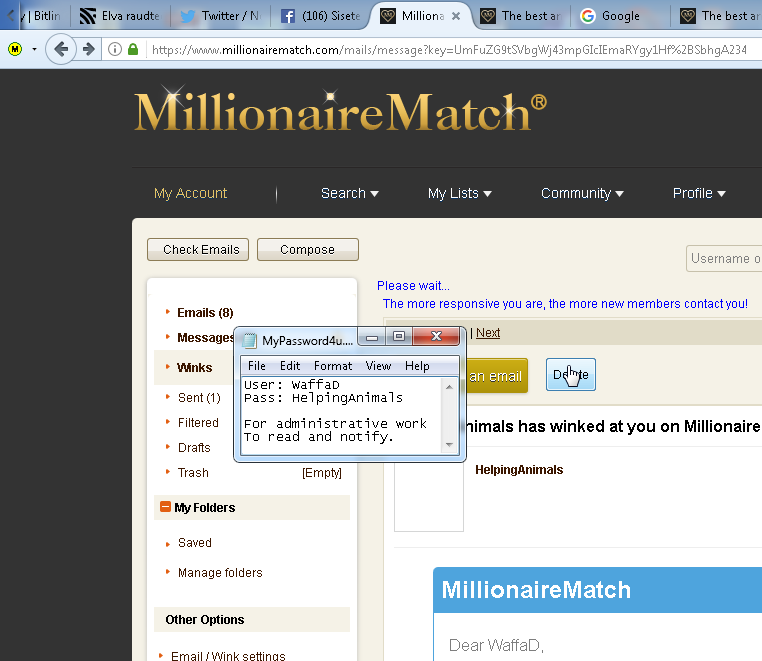762x661 pixels.
Task: Open Sent (1) folder
Action: coord(199,398)
